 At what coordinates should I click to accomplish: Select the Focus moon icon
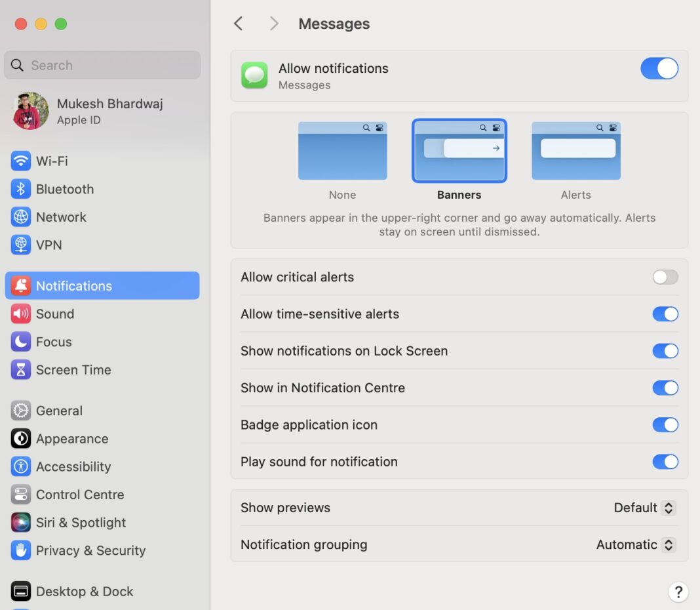(21, 342)
